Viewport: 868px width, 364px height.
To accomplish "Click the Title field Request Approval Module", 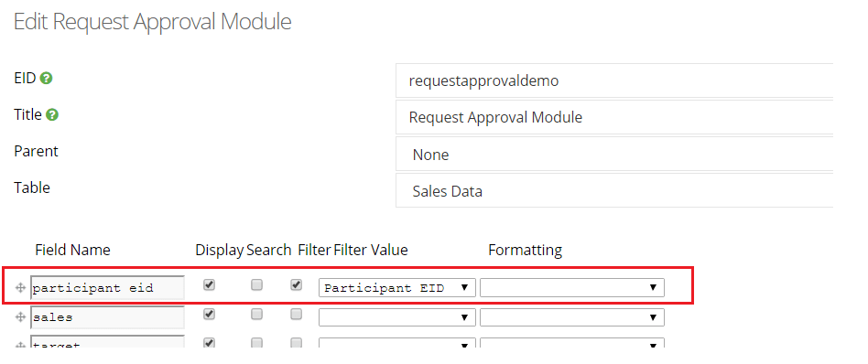I will (614, 117).
